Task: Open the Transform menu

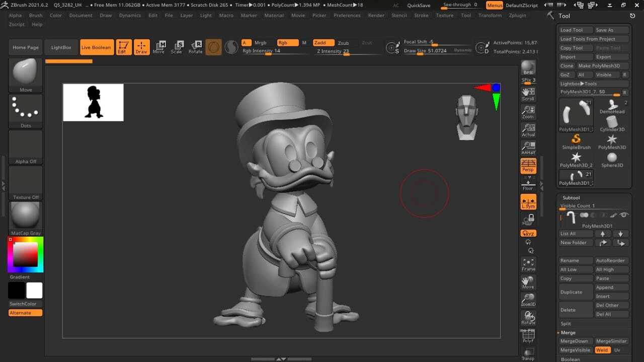Action: click(490, 16)
